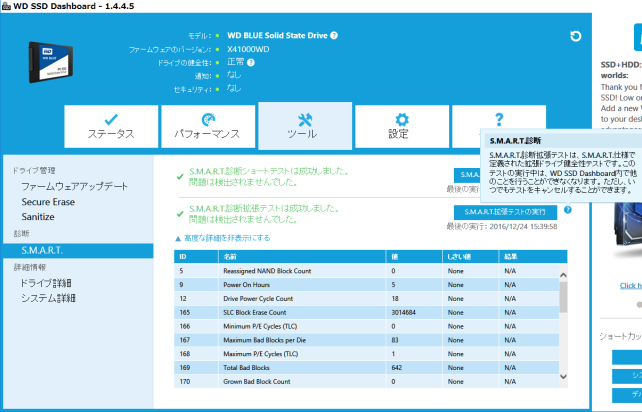
Task: Select Secure Erase in the sidebar
Action: [49, 202]
